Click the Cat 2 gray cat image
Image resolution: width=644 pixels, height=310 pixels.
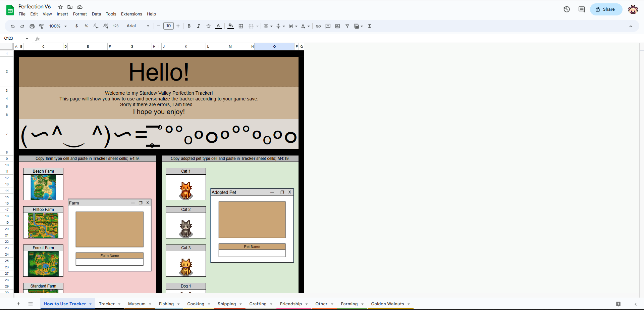pos(186,229)
